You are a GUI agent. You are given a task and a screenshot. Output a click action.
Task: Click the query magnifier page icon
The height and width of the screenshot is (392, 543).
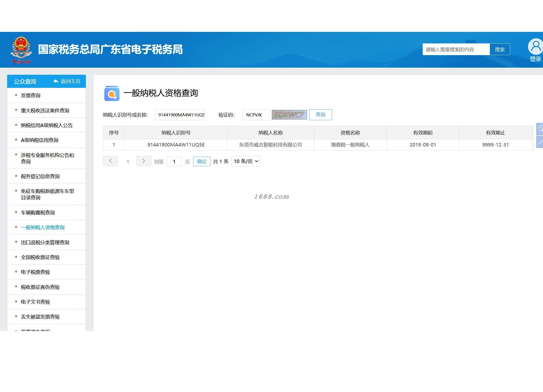click(x=112, y=93)
